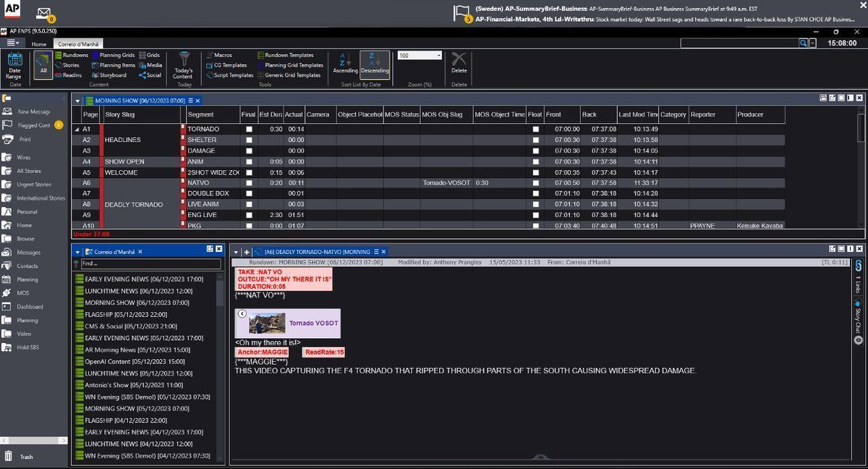Viewport: 868px width, 469px height.
Task: Add new tab with plus button
Action: [247, 251]
